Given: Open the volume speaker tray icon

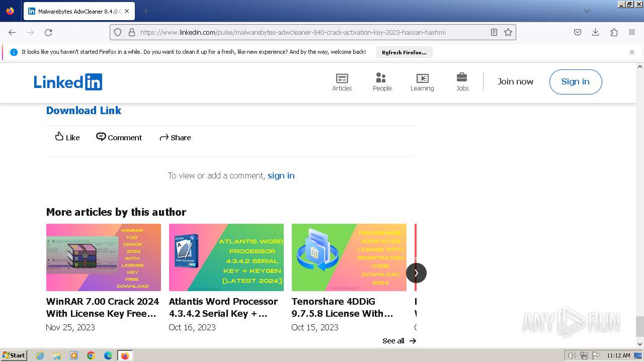Looking at the screenshot, I should click(572, 355).
